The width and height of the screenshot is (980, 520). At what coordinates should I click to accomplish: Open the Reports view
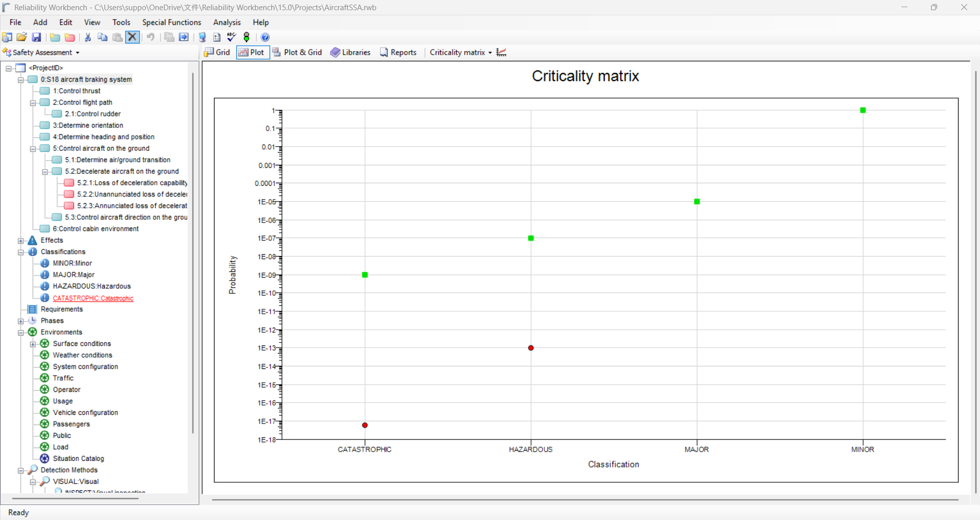398,53
